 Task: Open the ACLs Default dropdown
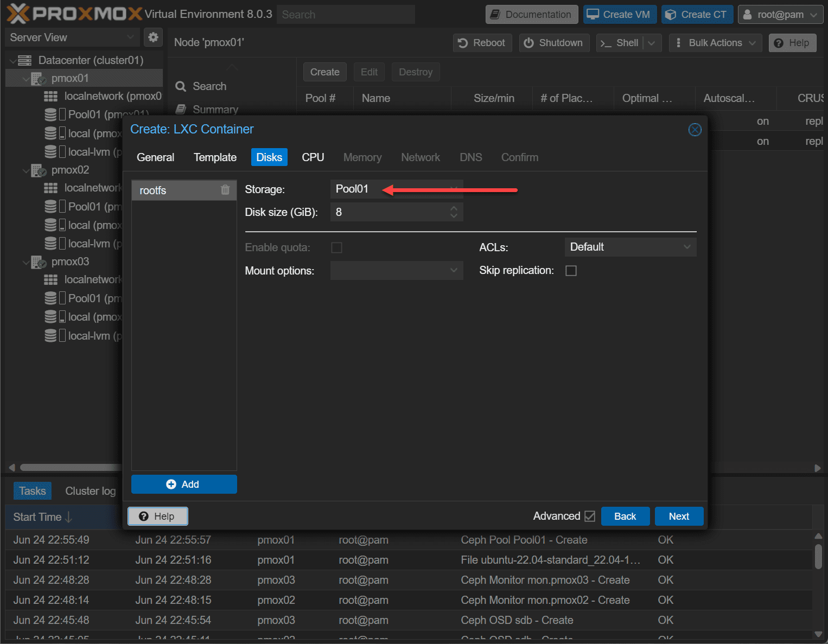pyautogui.click(x=630, y=247)
